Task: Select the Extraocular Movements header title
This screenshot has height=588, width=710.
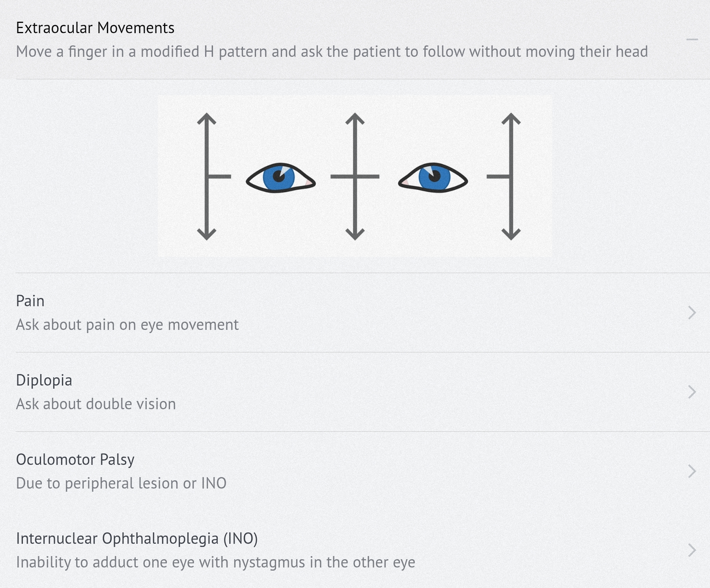Action: pos(95,28)
